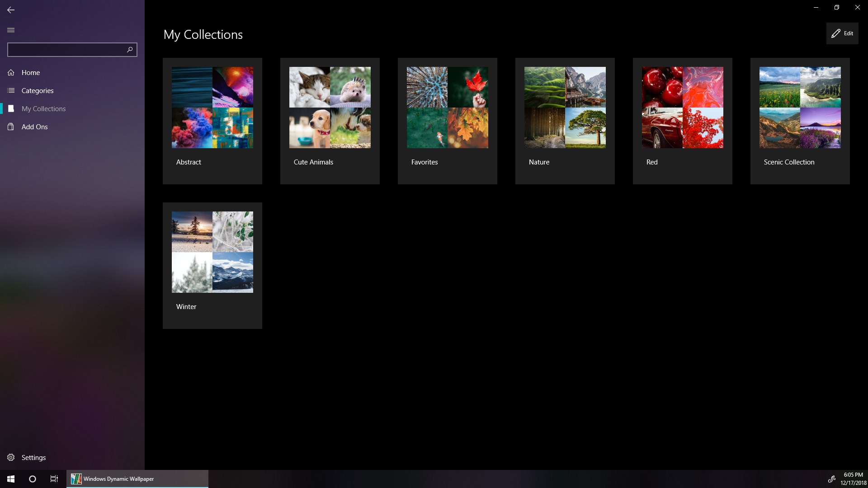Click the search magnifier icon

coord(130,50)
